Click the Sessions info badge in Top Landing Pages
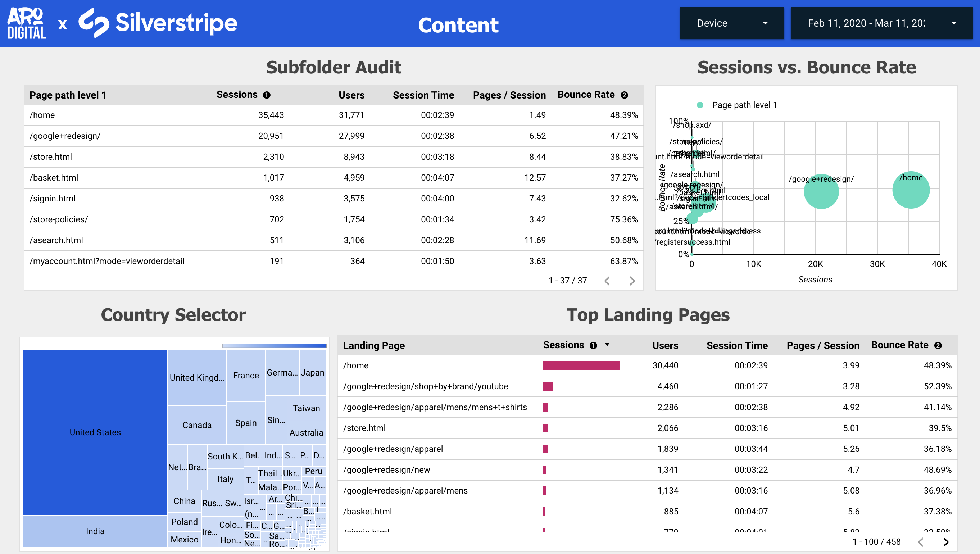Viewport: 980px width, 554px height. (x=593, y=345)
